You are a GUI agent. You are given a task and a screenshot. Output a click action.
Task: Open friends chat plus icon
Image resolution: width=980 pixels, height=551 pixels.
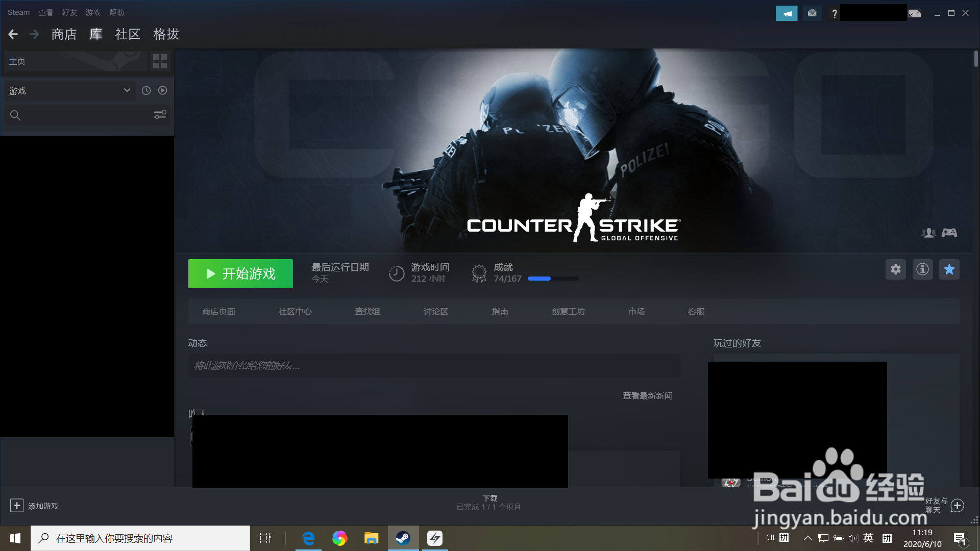958,506
